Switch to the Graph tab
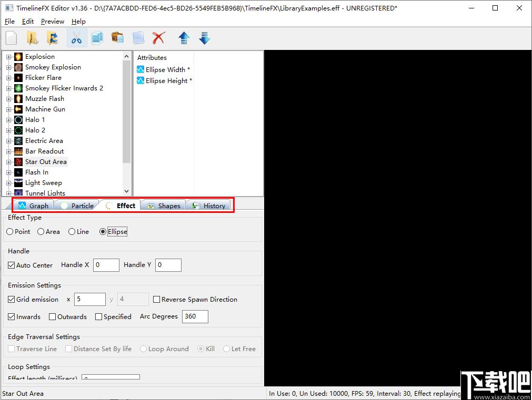532x400 pixels. (x=33, y=206)
